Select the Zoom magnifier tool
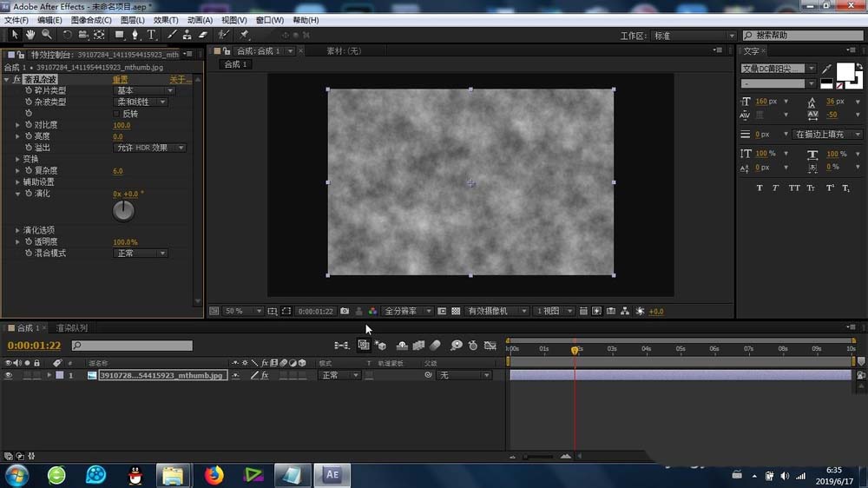This screenshot has height=488, width=868. click(46, 35)
